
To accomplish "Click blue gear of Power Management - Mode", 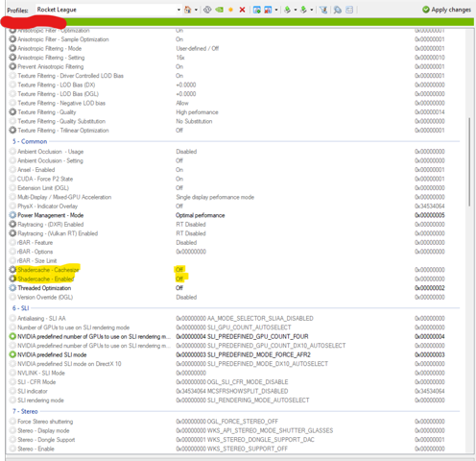I will click(x=12, y=215).
